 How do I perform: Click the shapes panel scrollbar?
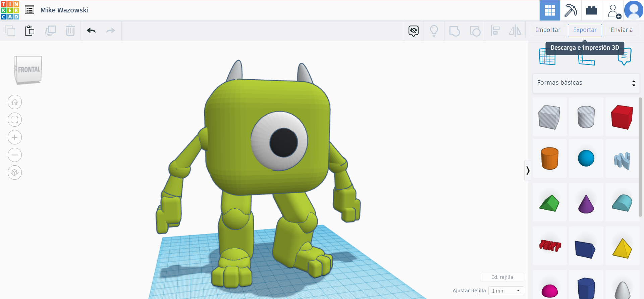click(x=640, y=157)
